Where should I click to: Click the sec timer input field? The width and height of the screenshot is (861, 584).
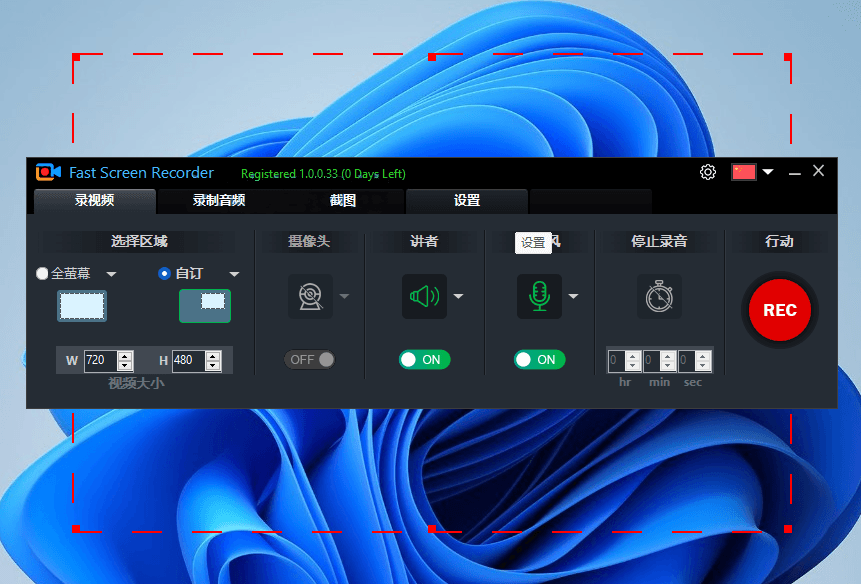pyautogui.click(x=686, y=360)
